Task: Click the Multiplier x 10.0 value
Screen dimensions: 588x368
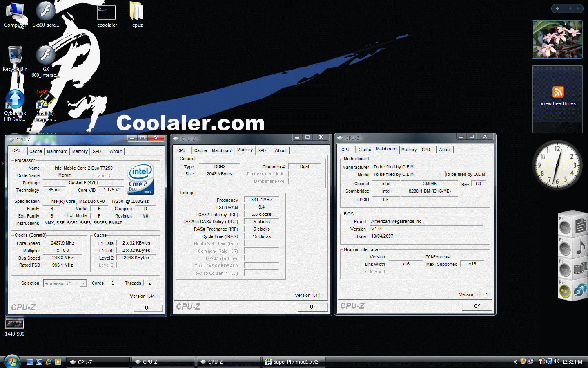Action: coord(62,250)
